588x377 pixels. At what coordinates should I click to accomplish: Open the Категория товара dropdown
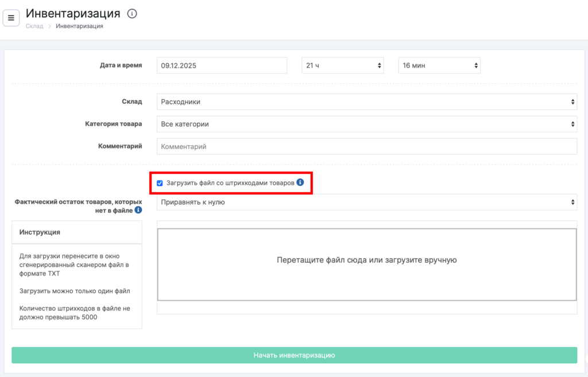(366, 124)
